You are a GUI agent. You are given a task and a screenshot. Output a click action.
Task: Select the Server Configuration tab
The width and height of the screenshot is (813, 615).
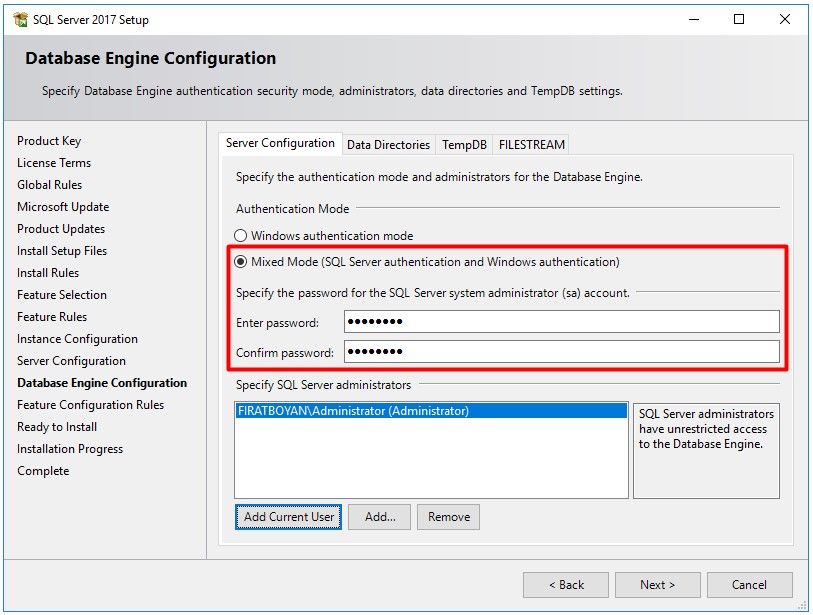[280, 143]
